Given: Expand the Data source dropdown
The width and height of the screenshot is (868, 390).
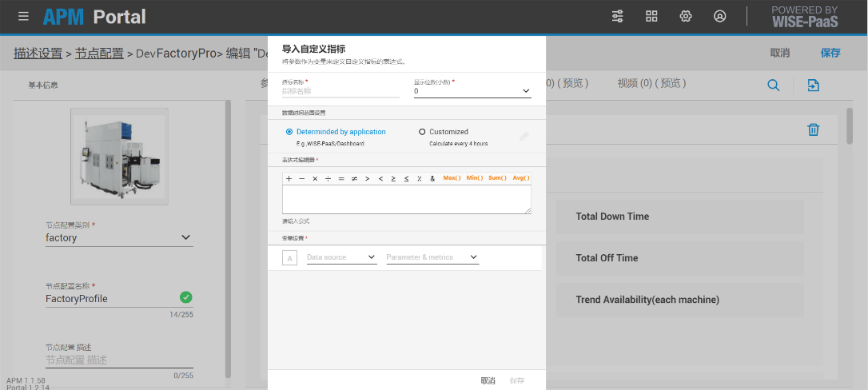Looking at the screenshot, I should pos(340,257).
